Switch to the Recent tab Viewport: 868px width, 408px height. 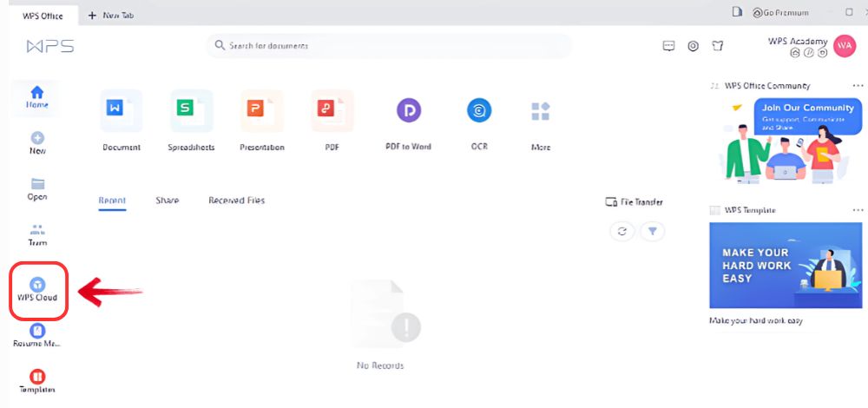[112, 201]
